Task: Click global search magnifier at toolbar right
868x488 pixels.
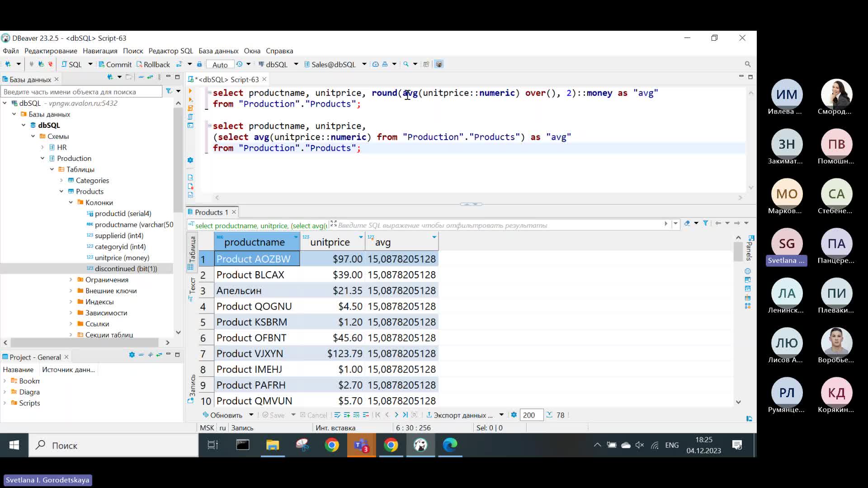Action: pyautogui.click(x=747, y=64)
